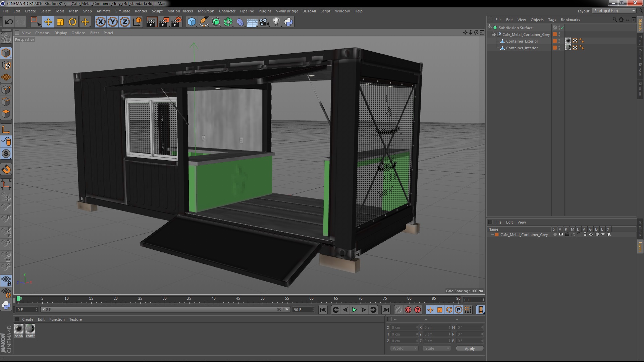Enable Polygons mode in left palette
644x362 pixels.
[x=6, y=114]
